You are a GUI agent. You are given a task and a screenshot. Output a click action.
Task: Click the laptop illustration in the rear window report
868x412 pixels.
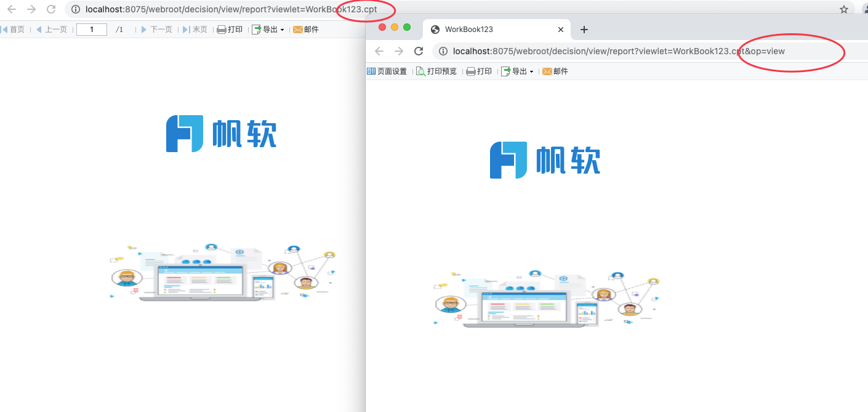223,273
